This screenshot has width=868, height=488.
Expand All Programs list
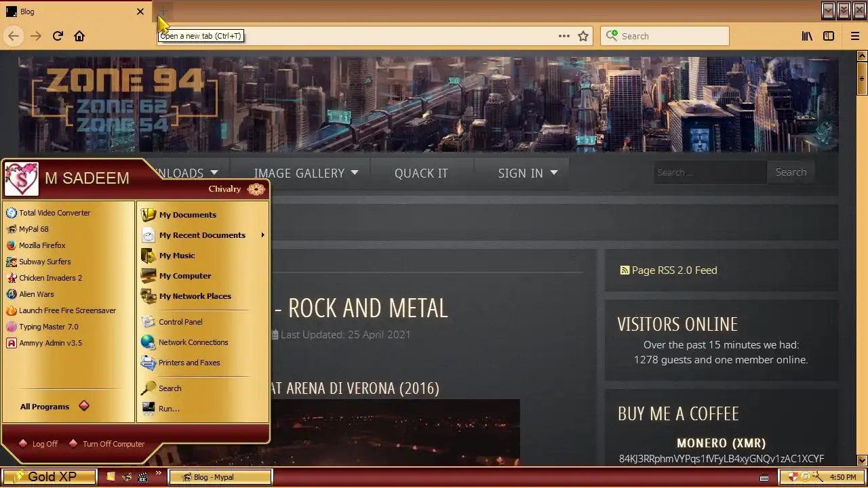click(54, 407)
